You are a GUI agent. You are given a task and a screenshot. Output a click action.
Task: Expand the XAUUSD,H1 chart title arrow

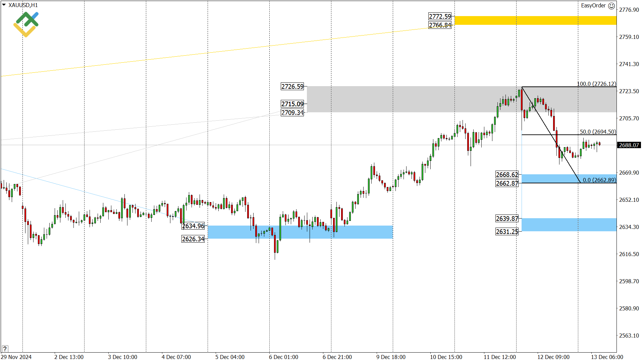pyautogui.click(x=4, y=5)
